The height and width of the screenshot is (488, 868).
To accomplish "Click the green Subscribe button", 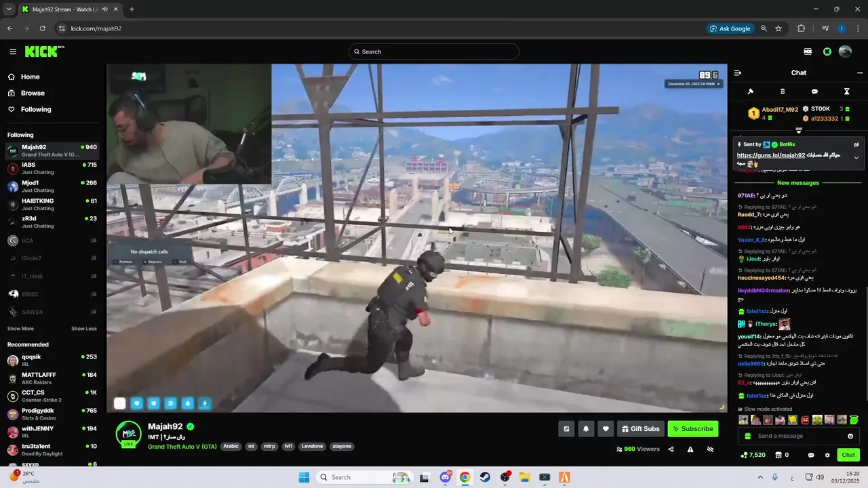I will (693, 428).
